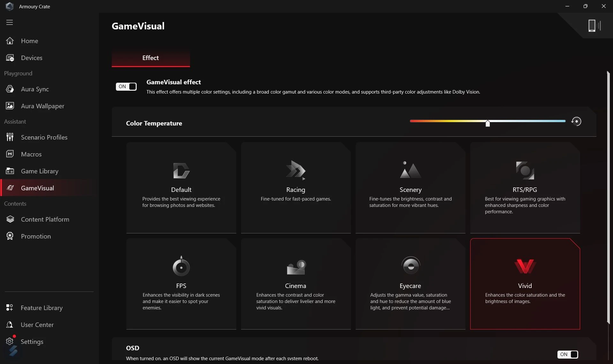Click the FPS crosshair icon
Screen dimensions: 613x364
tap(181, 266)
